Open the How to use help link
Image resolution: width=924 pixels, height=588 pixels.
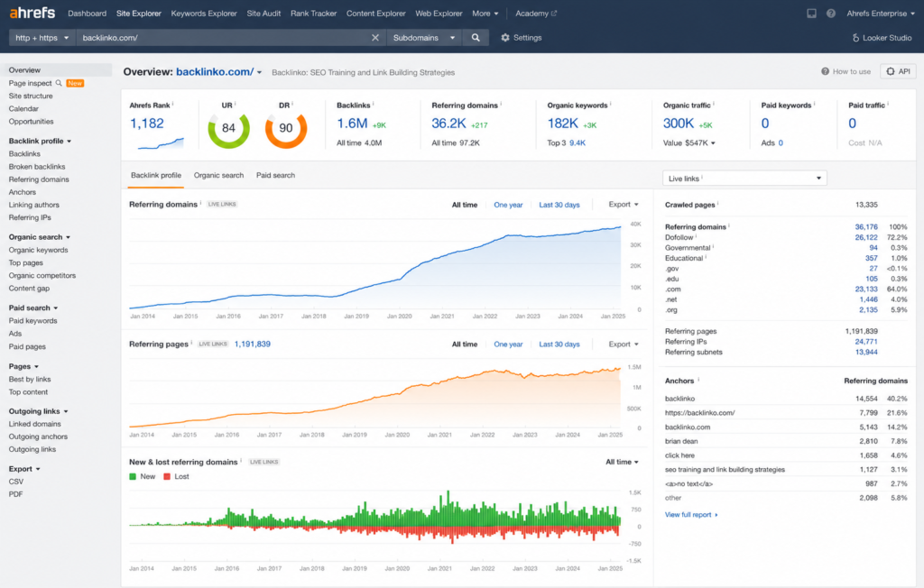pyautogui.click(x=845, y=71)
